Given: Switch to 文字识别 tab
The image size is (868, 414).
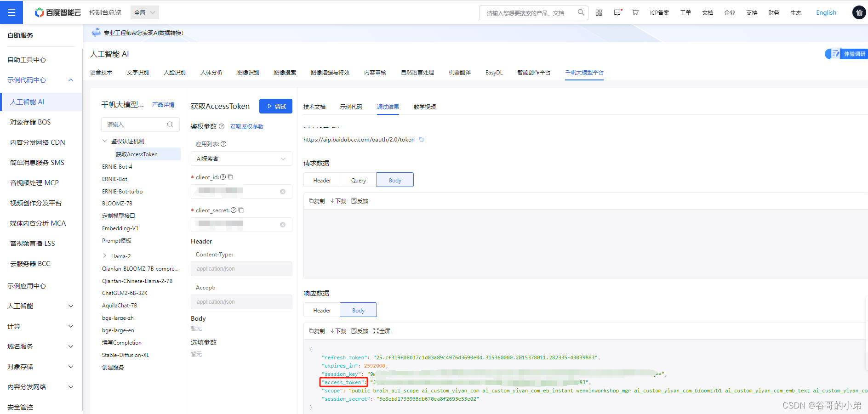Looking at the screenshot, I should pos(138,73).
